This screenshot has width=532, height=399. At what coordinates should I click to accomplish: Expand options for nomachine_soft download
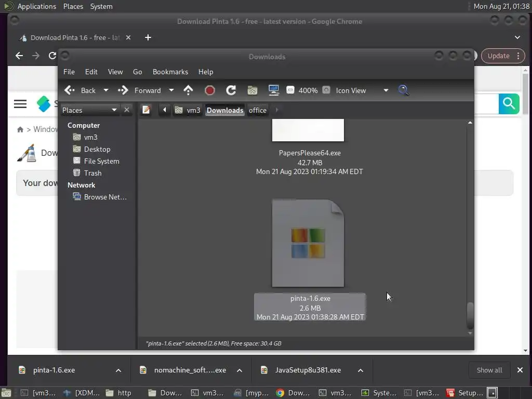[240, 370]
